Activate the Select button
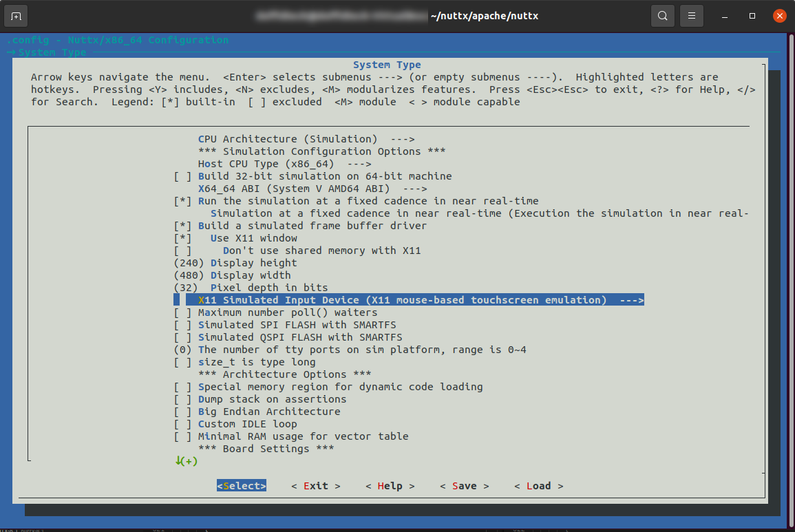The height and width of the screenshot is (532, 795). (x=241, y=486)
